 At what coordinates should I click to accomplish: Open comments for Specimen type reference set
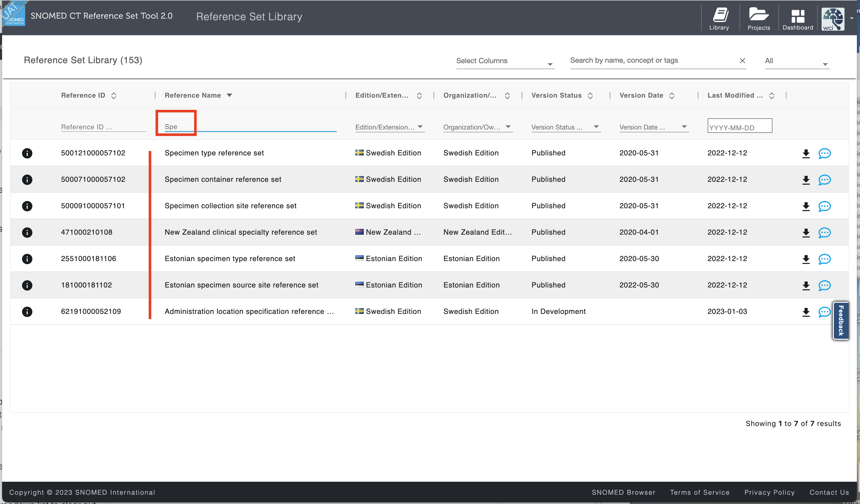[x=824, y=154]
